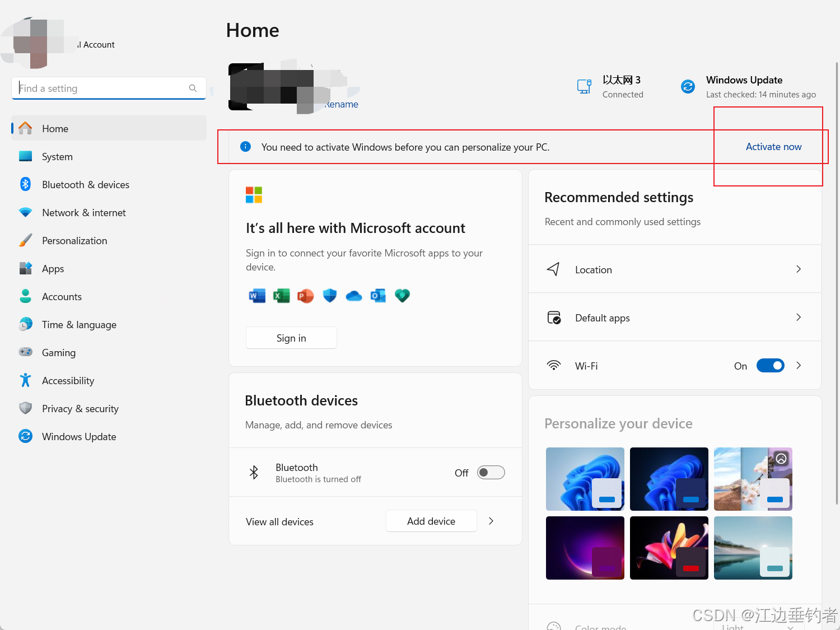Click the Apps icon in sidebar

[25, 268]
